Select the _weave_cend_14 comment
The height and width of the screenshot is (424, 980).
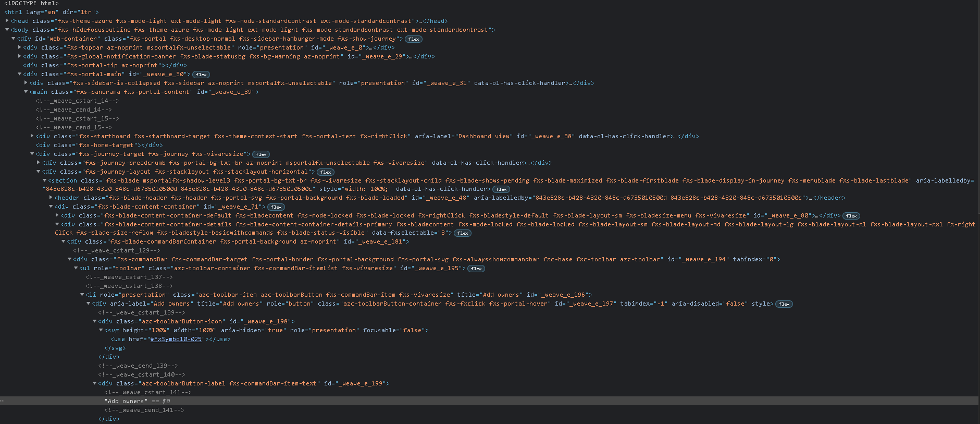click(73, 110)
